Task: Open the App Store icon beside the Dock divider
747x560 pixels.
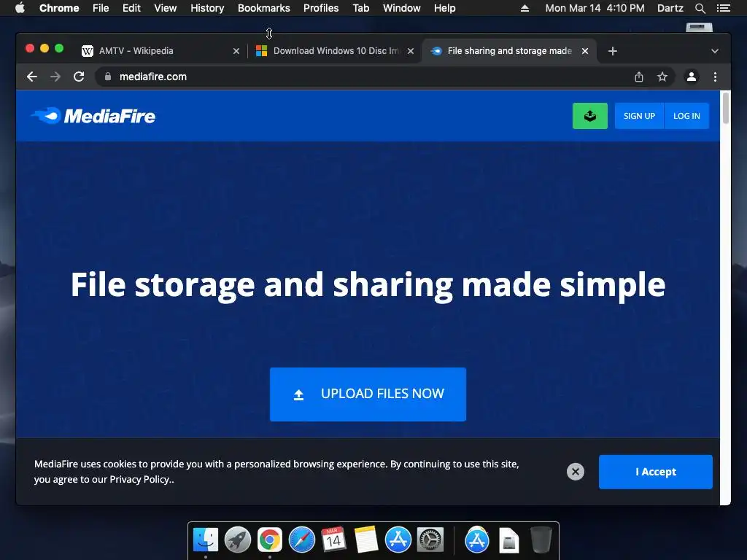Action: pos(477,540)
